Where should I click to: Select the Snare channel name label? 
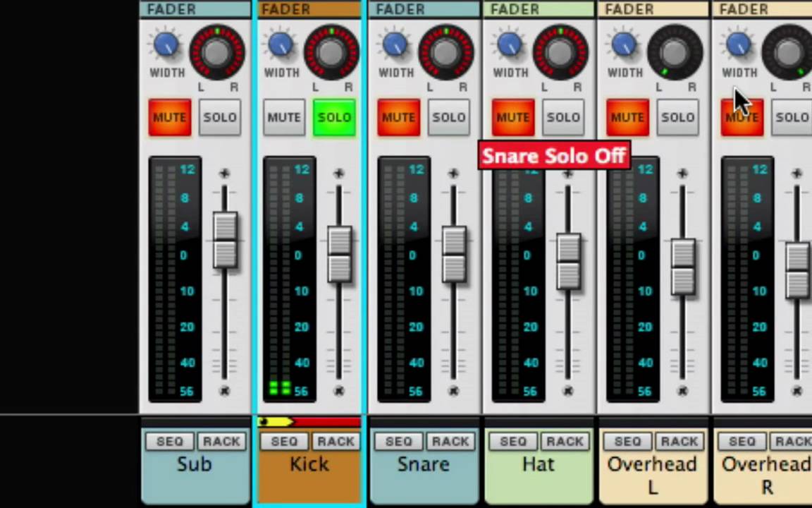click(424, 464)
